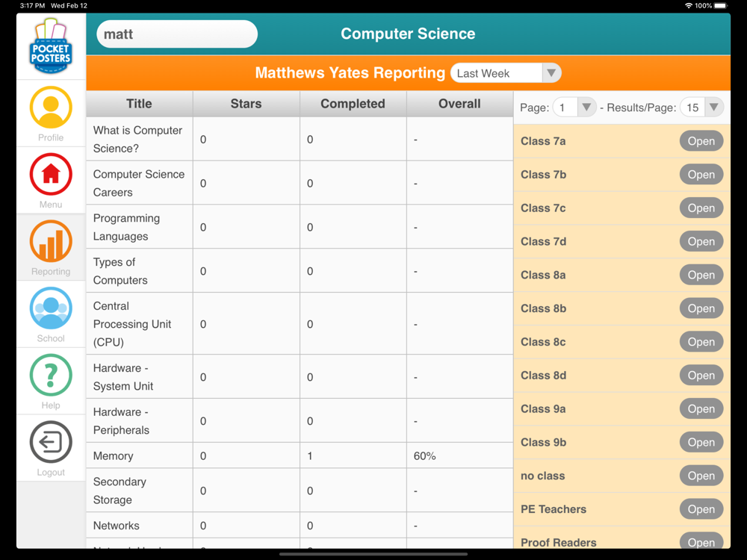The height and width of the screenshot is (560, 747).
Task: Open Class 8d
Action: 701,376
